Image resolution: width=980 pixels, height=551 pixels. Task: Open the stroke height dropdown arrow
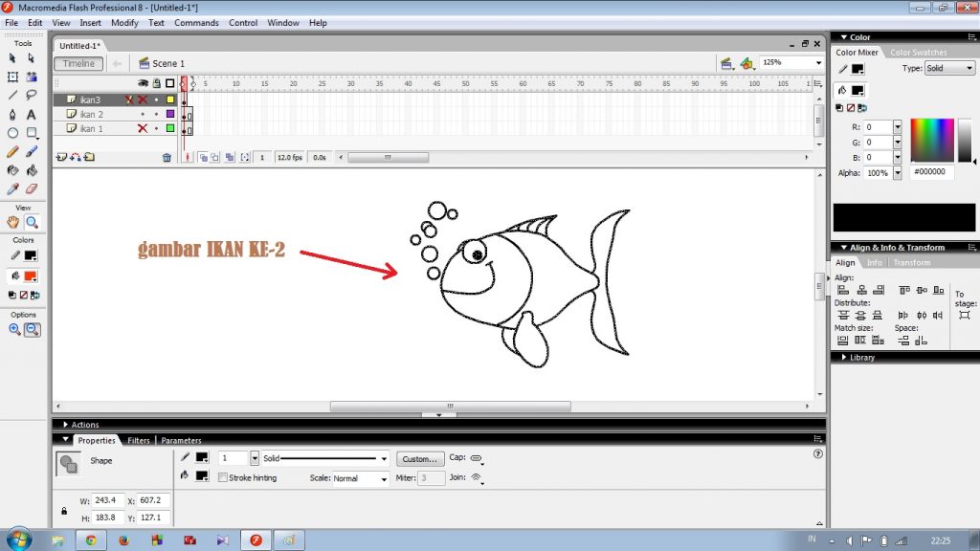point(255,458)
